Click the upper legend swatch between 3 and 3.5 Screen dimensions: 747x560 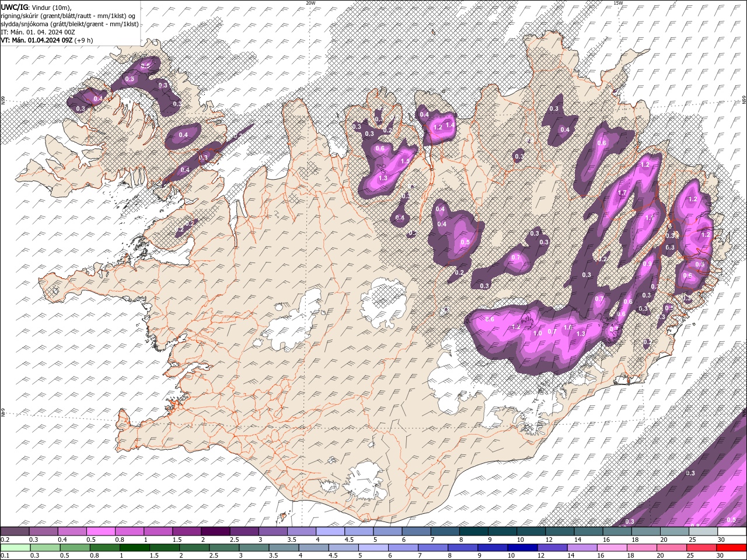(x=273, y=531)
